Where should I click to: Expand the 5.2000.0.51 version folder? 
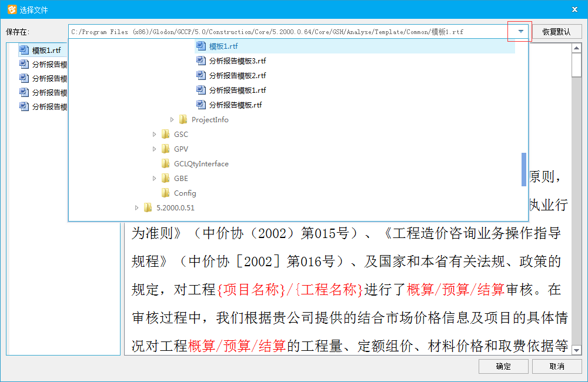pyautogui.click(x=137, y=208)
